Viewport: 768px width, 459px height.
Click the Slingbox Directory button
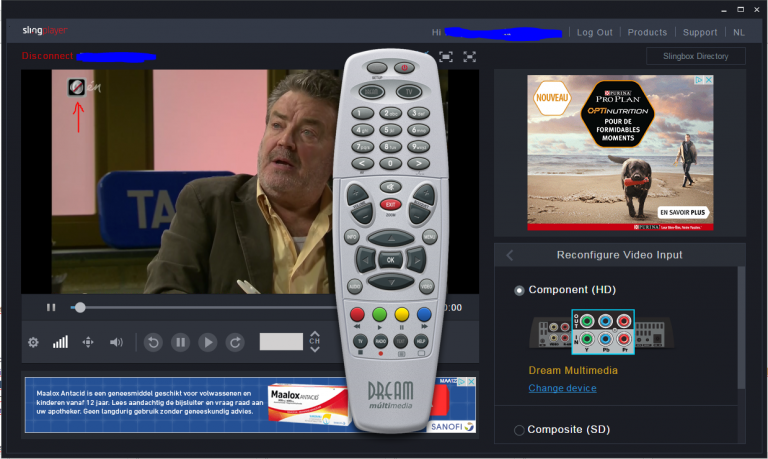point(696,56)
